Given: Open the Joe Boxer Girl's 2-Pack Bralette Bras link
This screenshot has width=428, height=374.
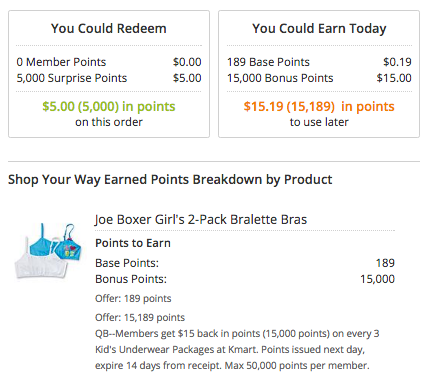Looking at the screenshot, I should pyautogui.click(x=201, y=220).
